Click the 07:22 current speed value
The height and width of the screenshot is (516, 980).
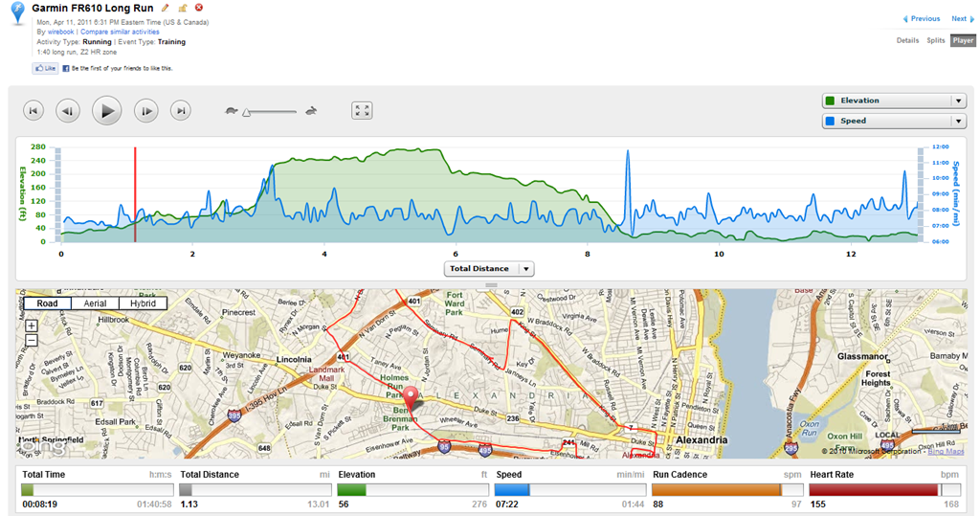[x=507, y=505]
